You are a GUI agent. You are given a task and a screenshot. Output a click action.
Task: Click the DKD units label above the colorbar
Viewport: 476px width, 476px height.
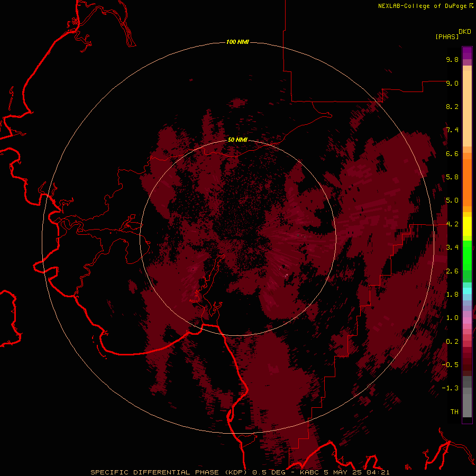click(x=465, y=32)
